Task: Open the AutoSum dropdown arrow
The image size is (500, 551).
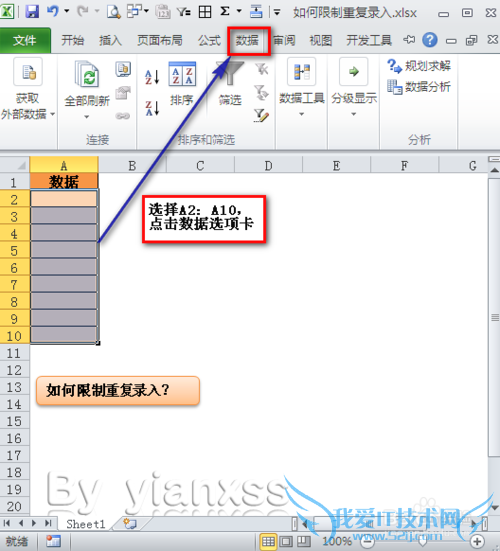Action: coord(239,11)
